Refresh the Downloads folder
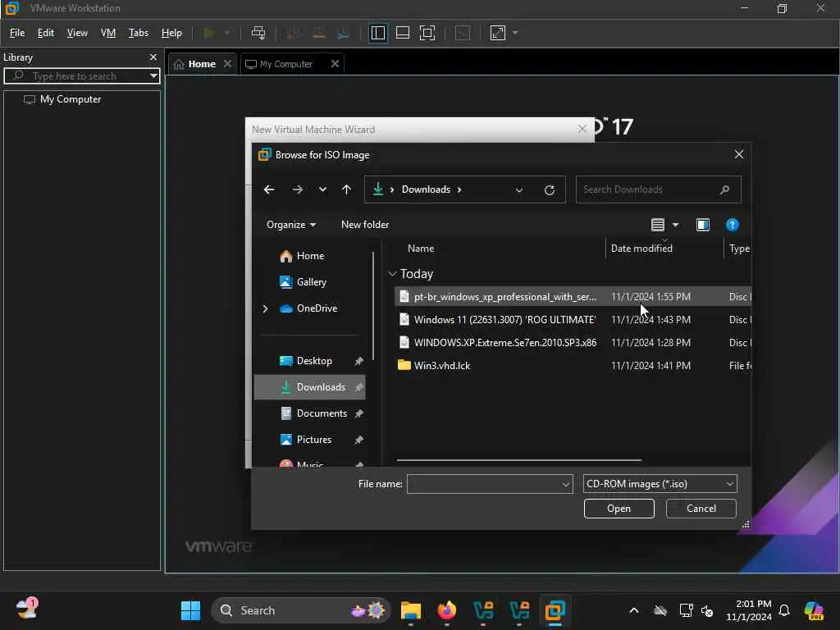 point(549,190)
